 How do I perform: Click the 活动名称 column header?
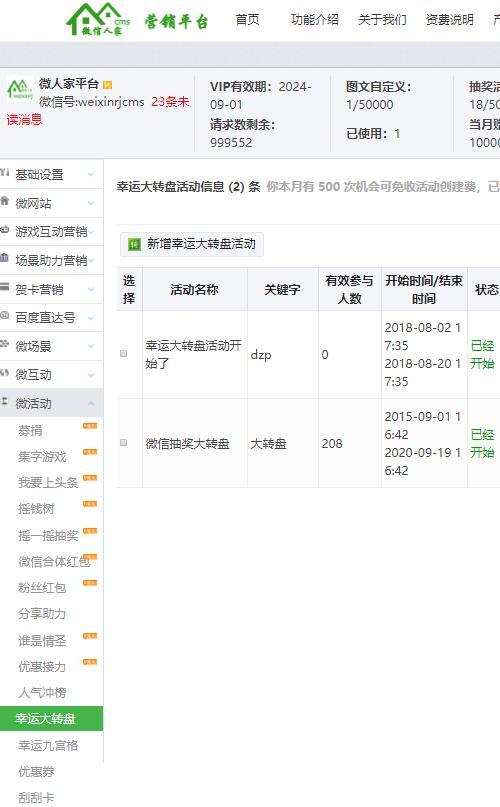(195, 290)
